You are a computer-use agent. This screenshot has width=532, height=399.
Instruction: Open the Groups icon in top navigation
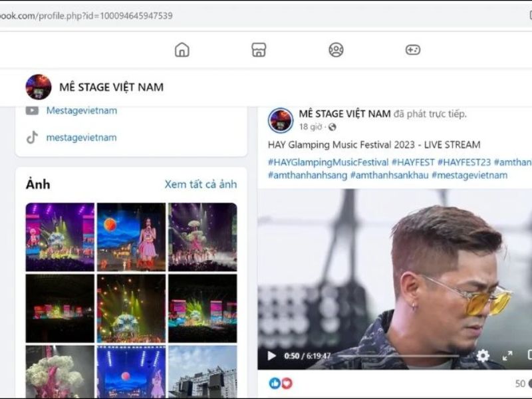point(336,49)
